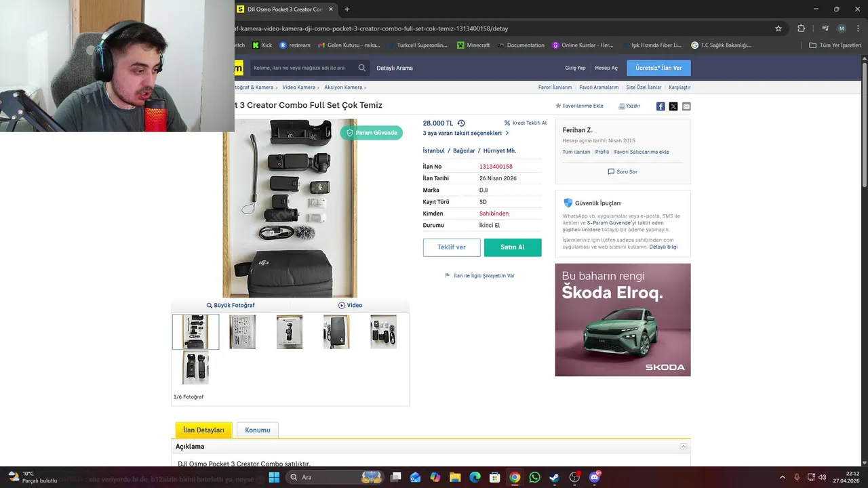Select the İlan Detayları tab
This screenshot has height=488, width=868.
click(x=203, y=430)
